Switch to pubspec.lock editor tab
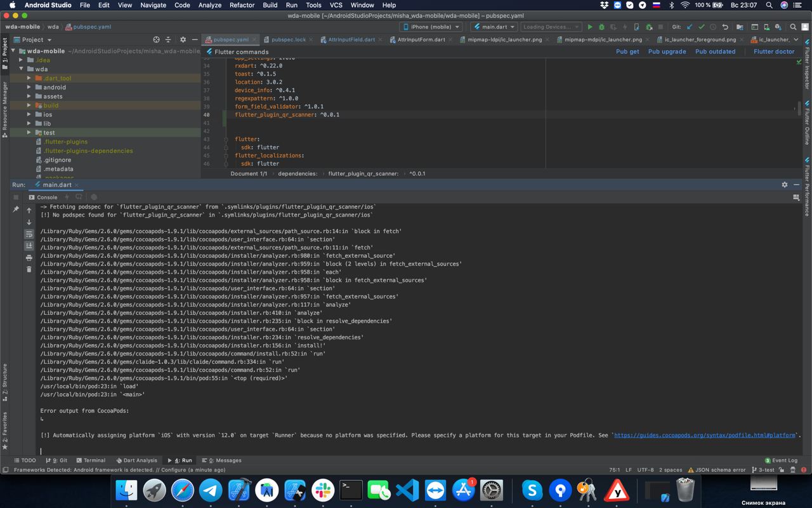The image size is (812, 508). click(288, 39)
